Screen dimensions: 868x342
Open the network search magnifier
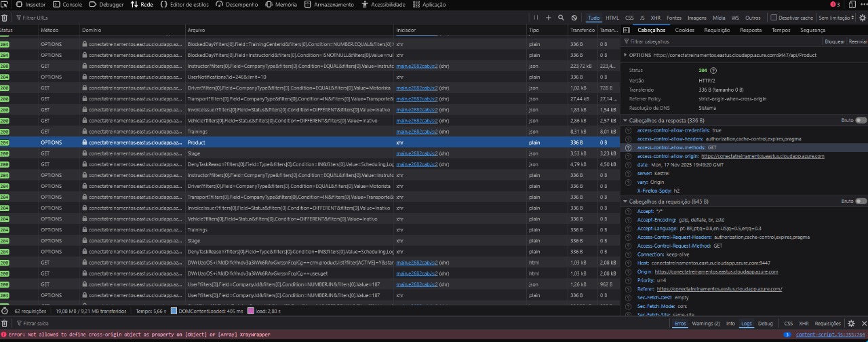(x=561, y=18)
